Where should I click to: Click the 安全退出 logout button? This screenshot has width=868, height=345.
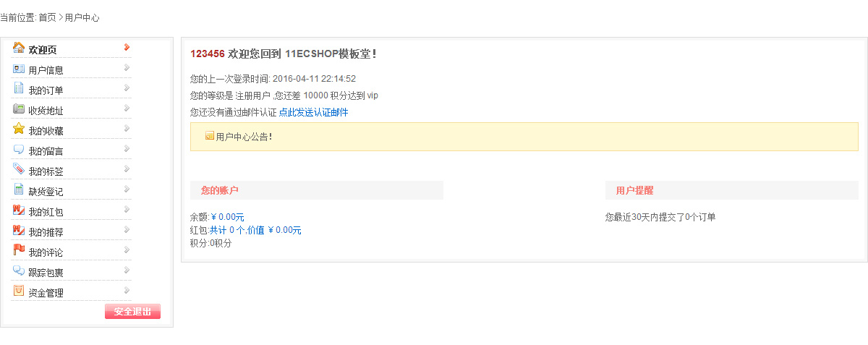coord(132,312)
